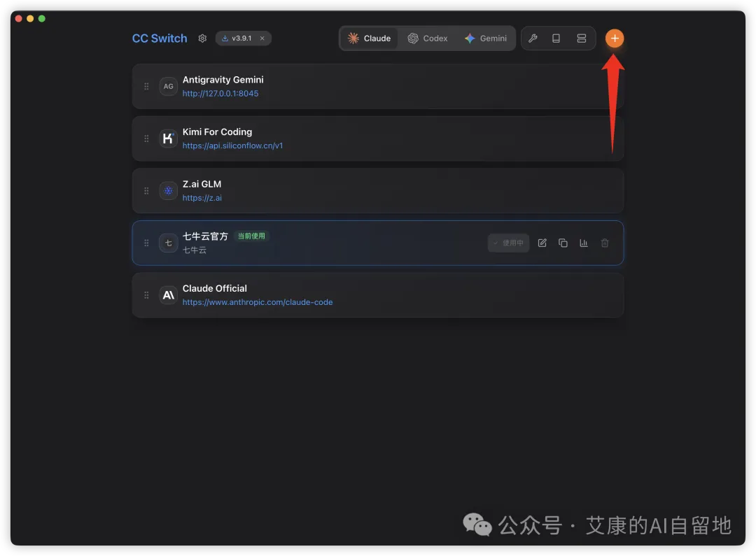The height and width of the screenshot is (556, 756).
Task: Delete the 七牛云官方 provider
Action: pos(605,243)
